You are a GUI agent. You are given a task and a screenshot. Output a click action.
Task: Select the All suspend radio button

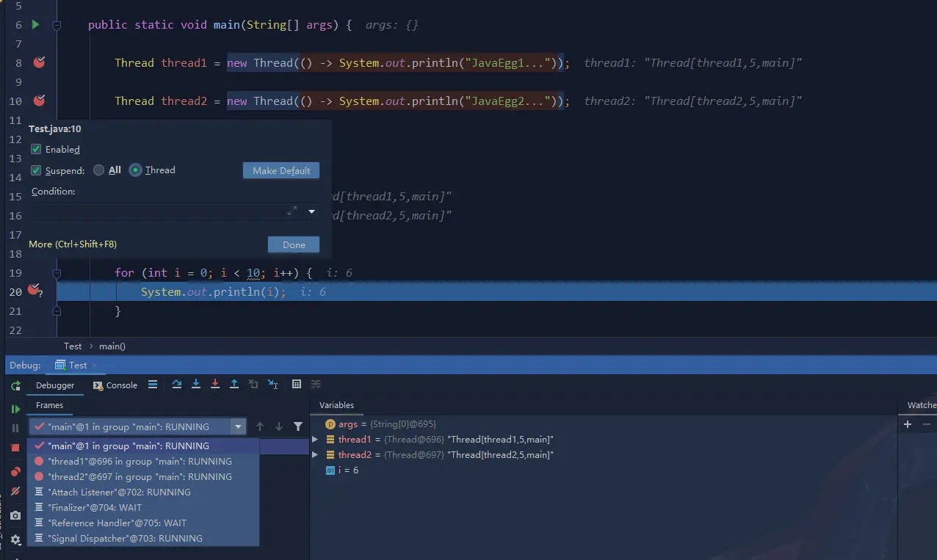pyautogui.click(x=98, y=170)
